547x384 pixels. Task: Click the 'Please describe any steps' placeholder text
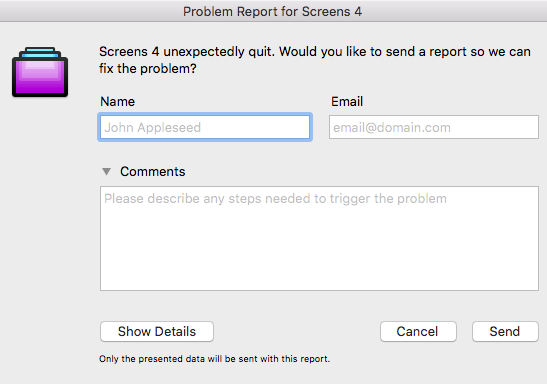pyautogui.click(x=275, y=199)
